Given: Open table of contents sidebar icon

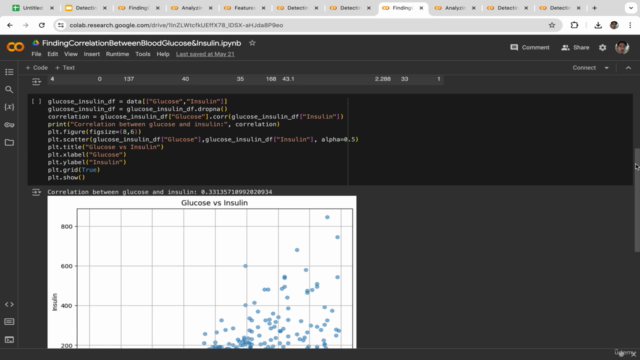Looking at the screenshot, I should click(x=9, y=72).
